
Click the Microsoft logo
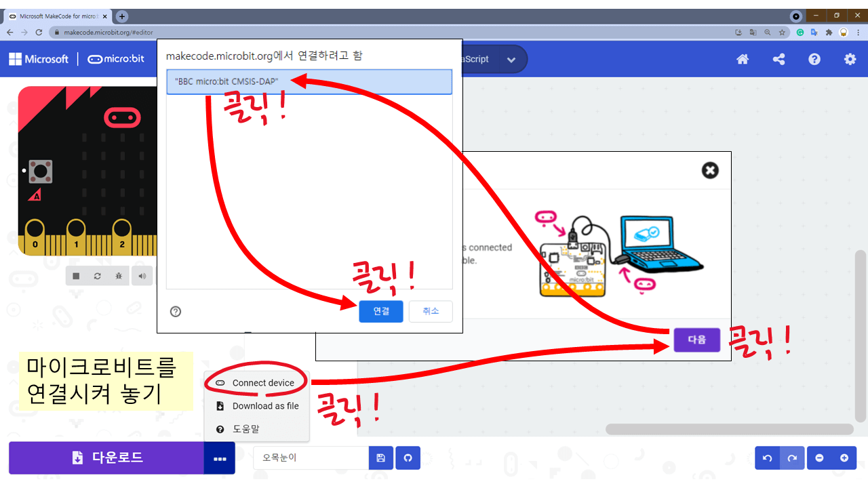tap(39, 59)
